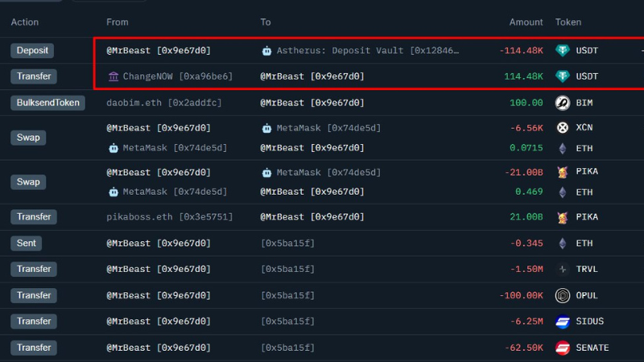Click the 0.0715 ETH amount
The height and width of the screenshot is (362, 644).
click(526, 148)
